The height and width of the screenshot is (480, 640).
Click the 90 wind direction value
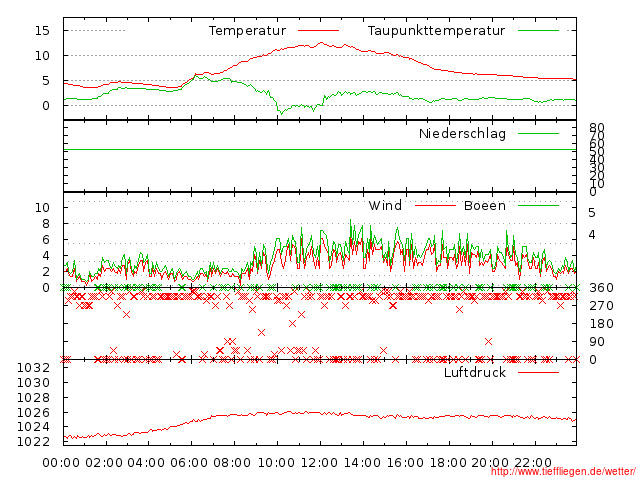click(597, 342)
